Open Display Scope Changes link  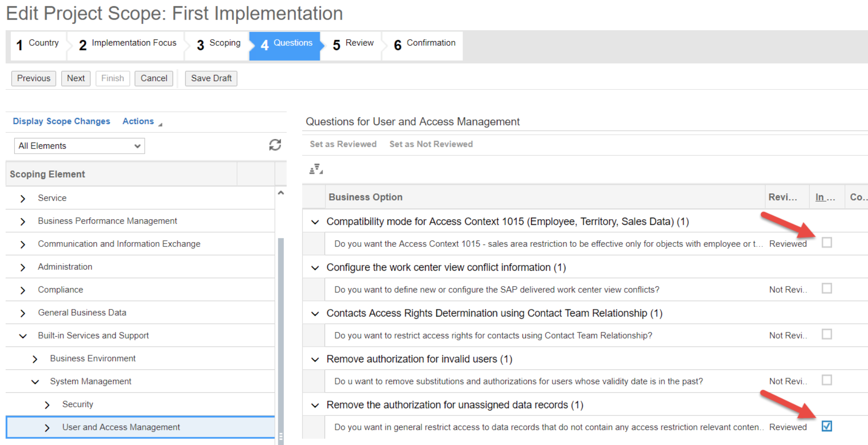pyautogui.click(x=61, y=121)
